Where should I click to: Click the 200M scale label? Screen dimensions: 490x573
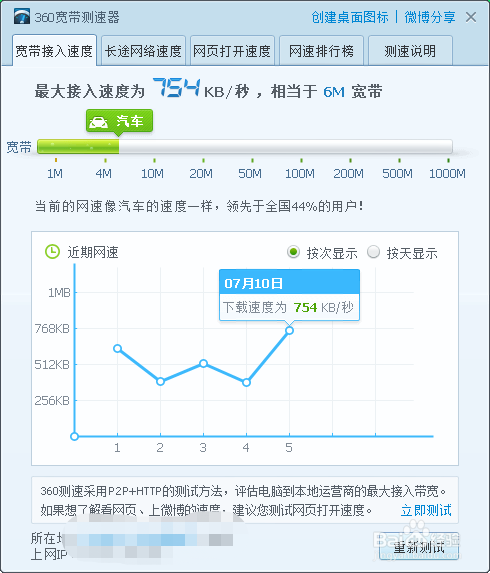coord(349,173)
